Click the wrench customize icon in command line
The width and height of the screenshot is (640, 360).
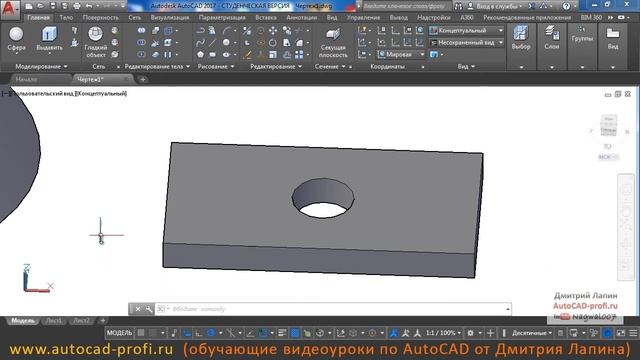click(x=149, y=309)
